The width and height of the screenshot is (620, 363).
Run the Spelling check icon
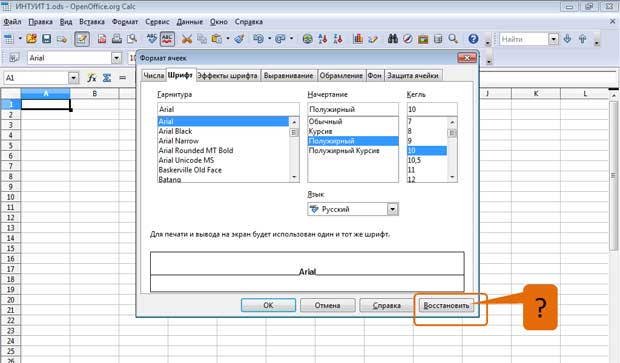point(152,39)
